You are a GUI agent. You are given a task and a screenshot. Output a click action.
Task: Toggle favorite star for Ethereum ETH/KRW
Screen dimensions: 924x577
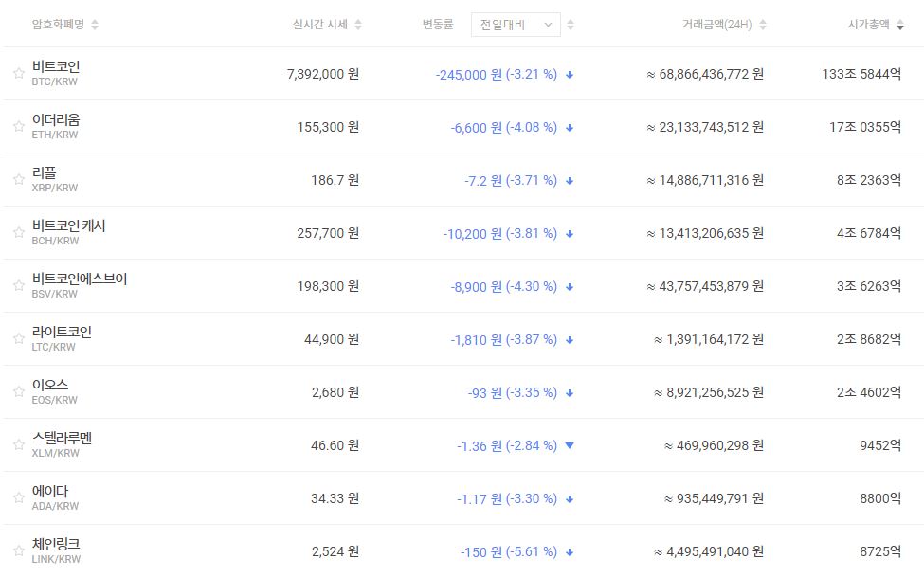[x=18, y=127]
